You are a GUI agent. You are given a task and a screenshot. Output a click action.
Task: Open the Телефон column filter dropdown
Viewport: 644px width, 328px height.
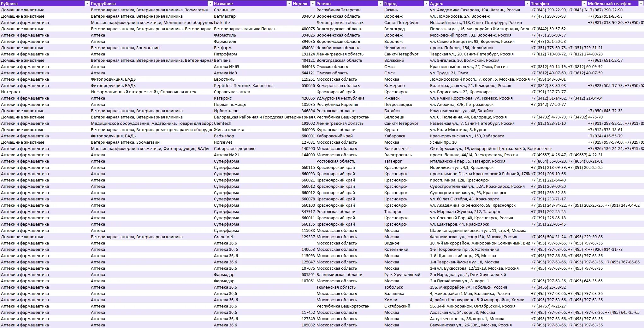click(584, 3)
